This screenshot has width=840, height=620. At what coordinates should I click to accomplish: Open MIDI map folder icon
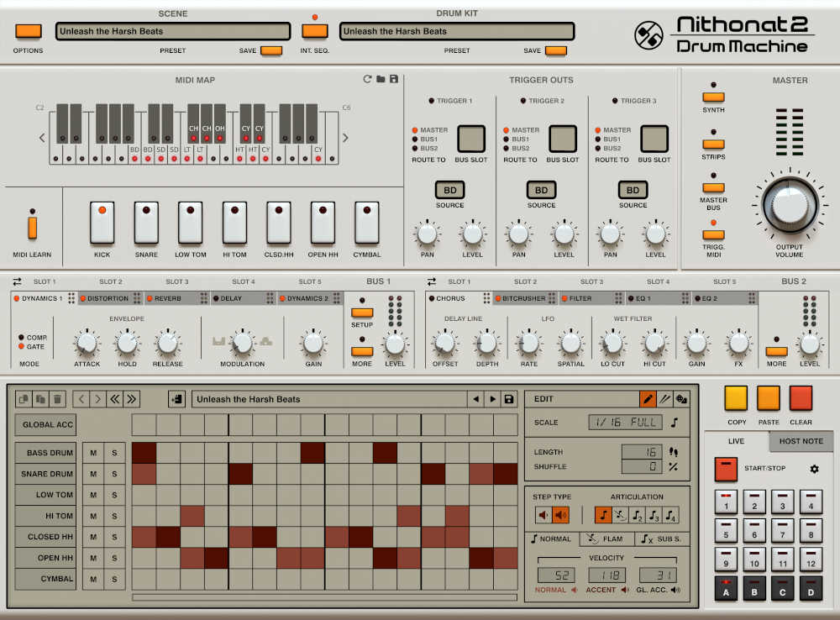click(381, 79)
